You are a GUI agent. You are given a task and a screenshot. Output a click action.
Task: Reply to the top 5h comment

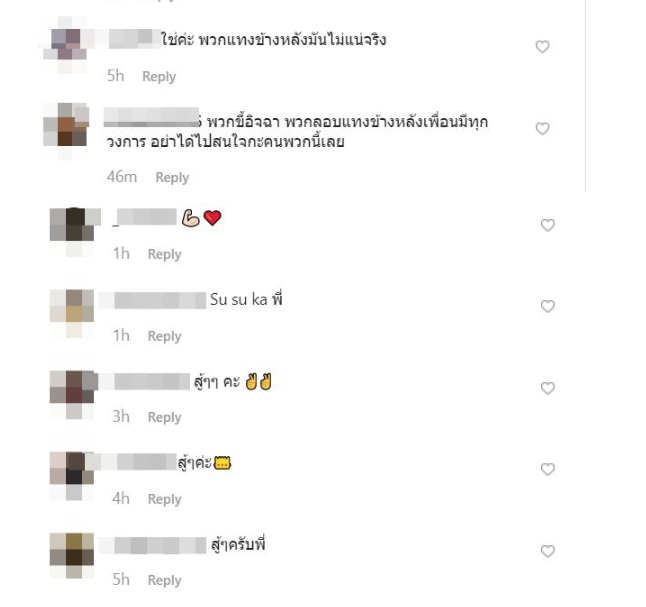pyautogui.click(x=159, y=77)
